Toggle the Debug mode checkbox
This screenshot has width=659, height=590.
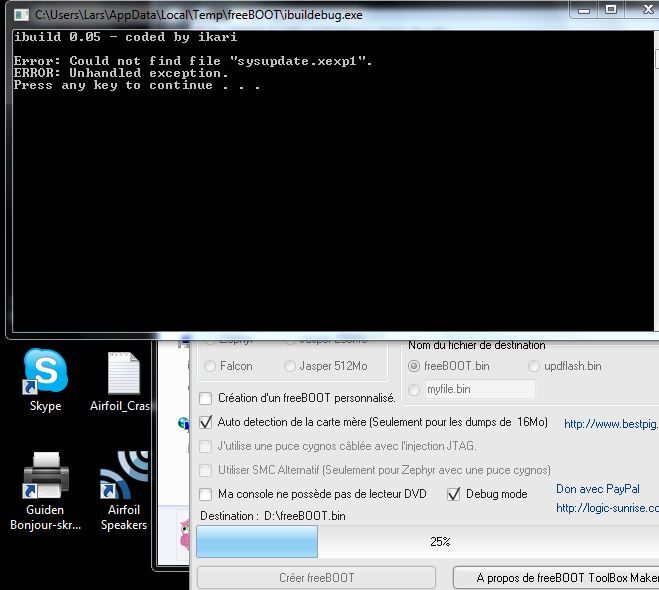click(x=454, y=494)
